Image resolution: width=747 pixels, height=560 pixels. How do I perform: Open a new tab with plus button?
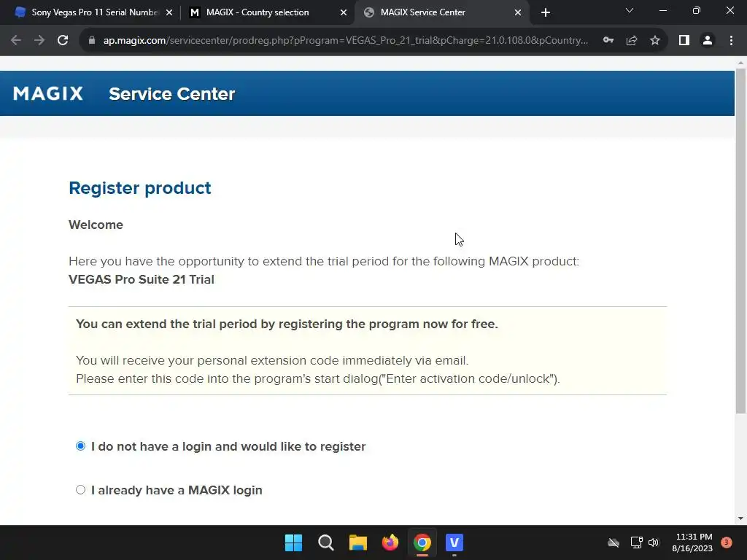(x=546, y=12)
